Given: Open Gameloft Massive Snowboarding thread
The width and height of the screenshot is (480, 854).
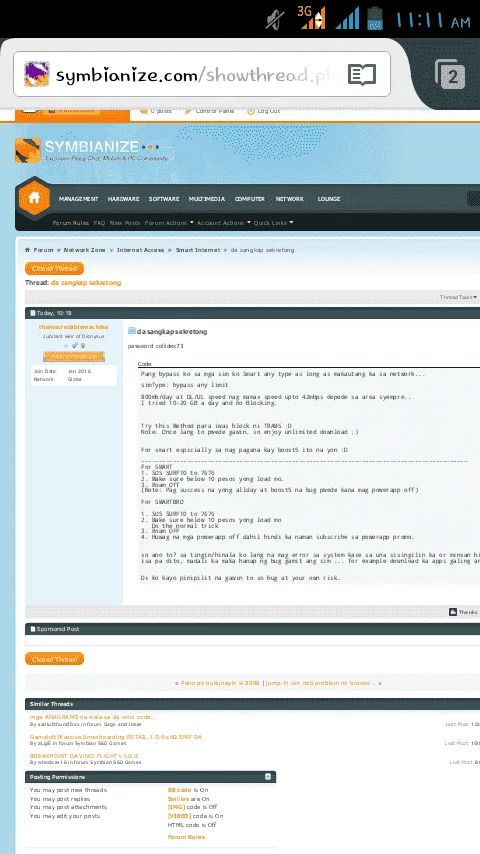Looking at the screenshot, I should pyautogui.click(x=116, y=737).
